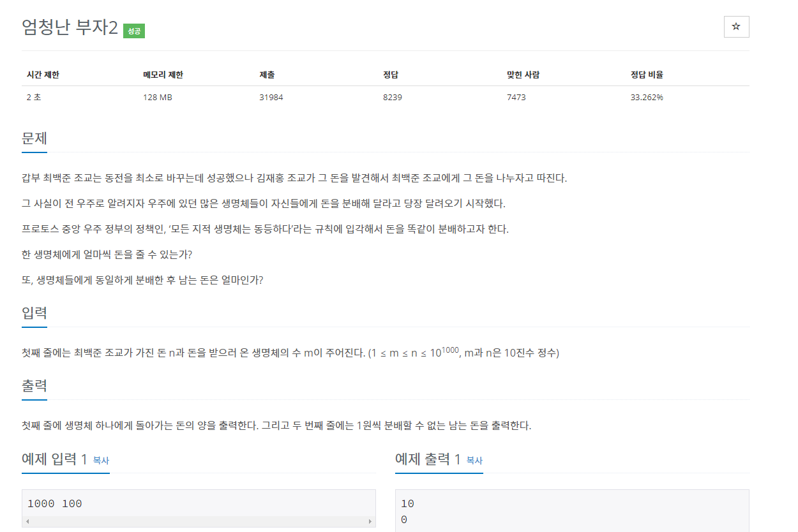Click the sample input text 1000 100

55,504
